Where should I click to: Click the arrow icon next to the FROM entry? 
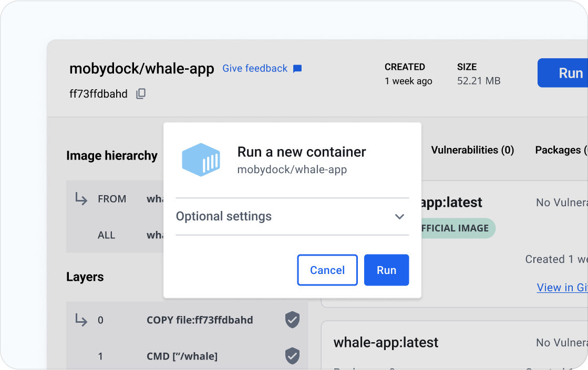pos(80,199)
